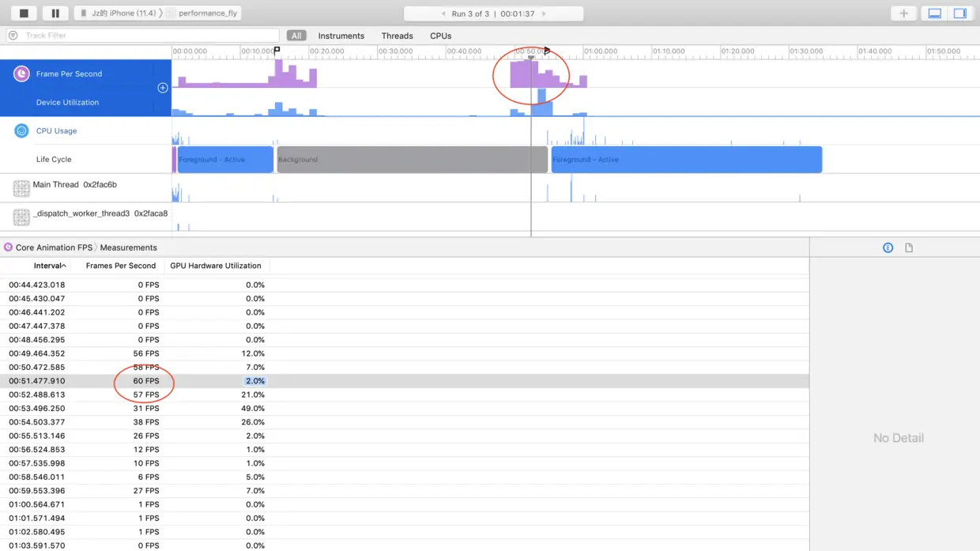Switch to the Threads tab

(x=397, y=36)
